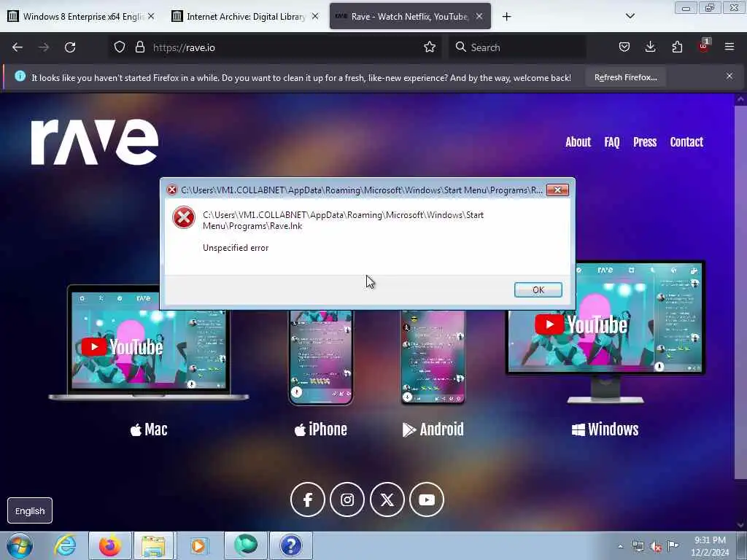
Task: Reload the rave.io page
Action: tap(70, 47)
